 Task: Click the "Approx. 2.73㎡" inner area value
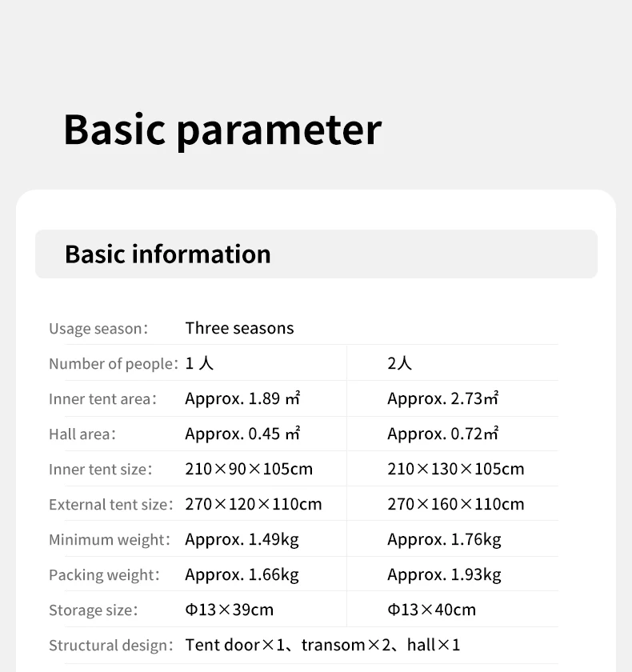pyautogui.click(x=443, y=398)
